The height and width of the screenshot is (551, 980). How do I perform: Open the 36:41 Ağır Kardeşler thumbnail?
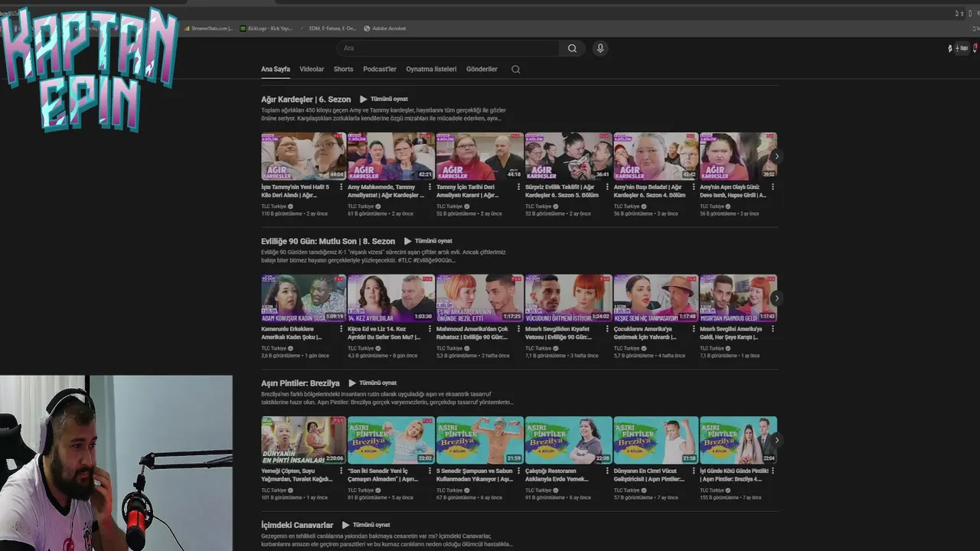pyautogui.click(x=568, y=156)
